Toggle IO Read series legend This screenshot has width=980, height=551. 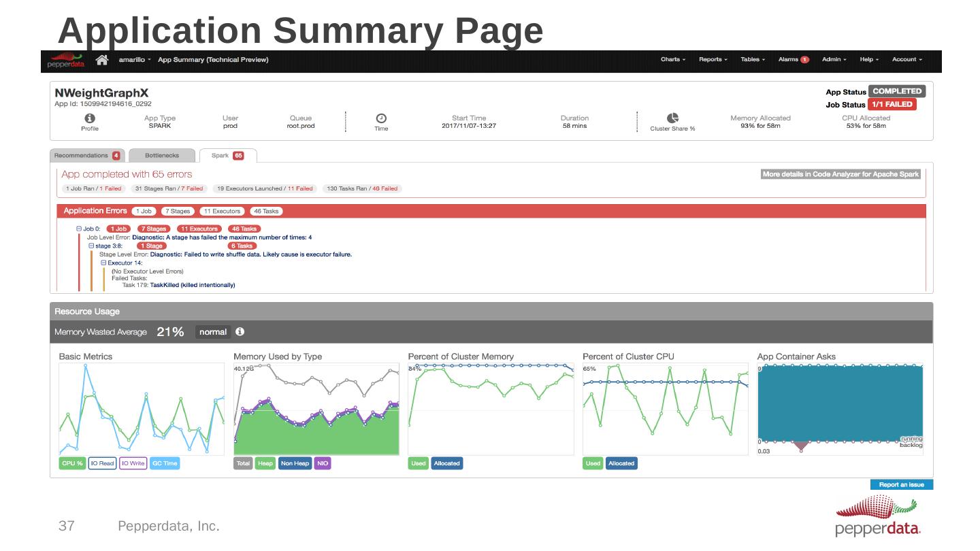(x=102, y=463)
